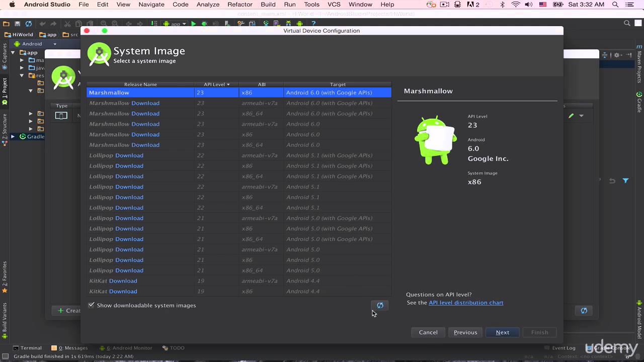Open the Navigate menu

pyautogui.click(x=151, y=5)
